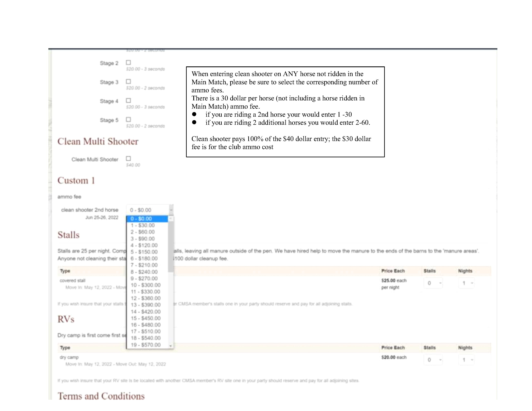Open the covered stall Stalls quantity dropdown
Screen dimensions: 532x411
click(433, 283)
